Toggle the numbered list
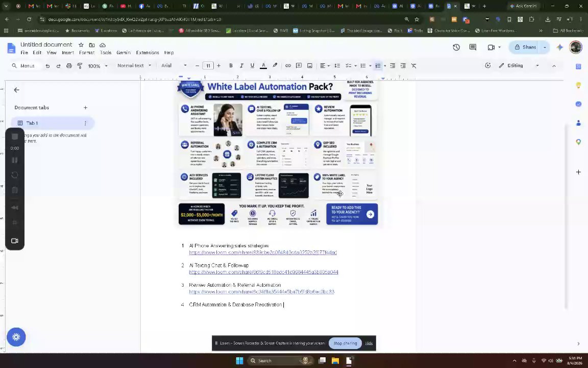 [378, 66]
